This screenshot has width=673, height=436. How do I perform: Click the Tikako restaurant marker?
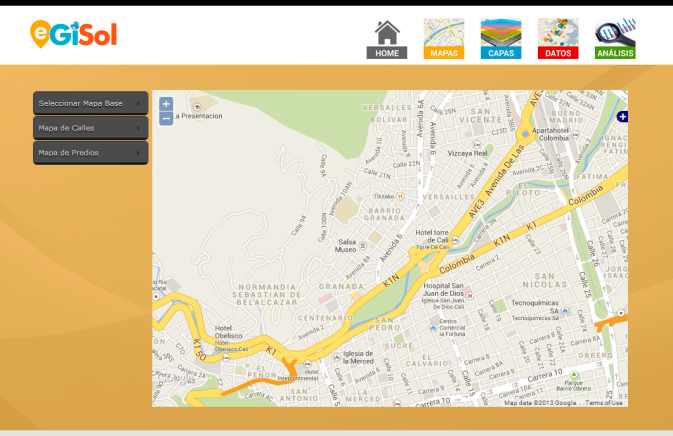coord(400,196)
